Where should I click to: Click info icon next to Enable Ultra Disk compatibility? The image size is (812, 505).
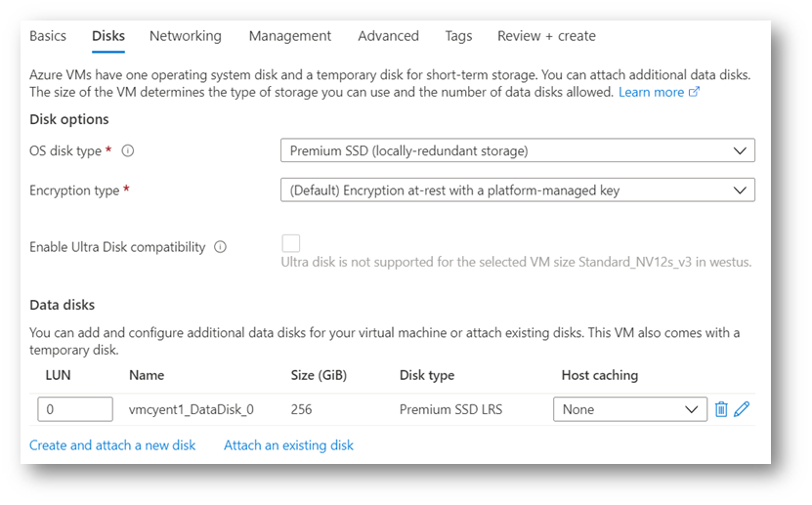[220, 247]
